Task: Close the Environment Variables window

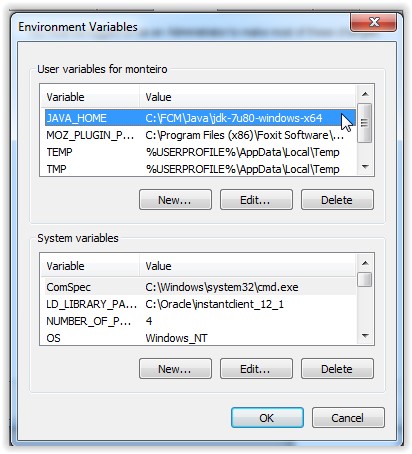Action: (x=374, y=22)
